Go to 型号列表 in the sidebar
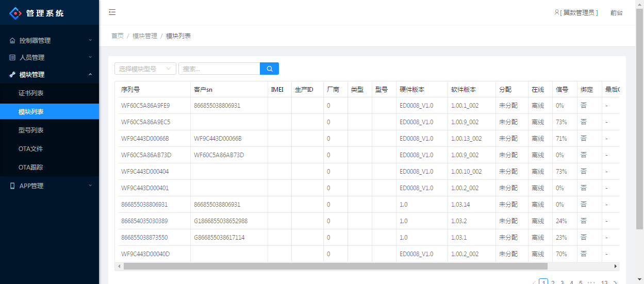Screen dimensions: 644x284 tap(31, 130)
